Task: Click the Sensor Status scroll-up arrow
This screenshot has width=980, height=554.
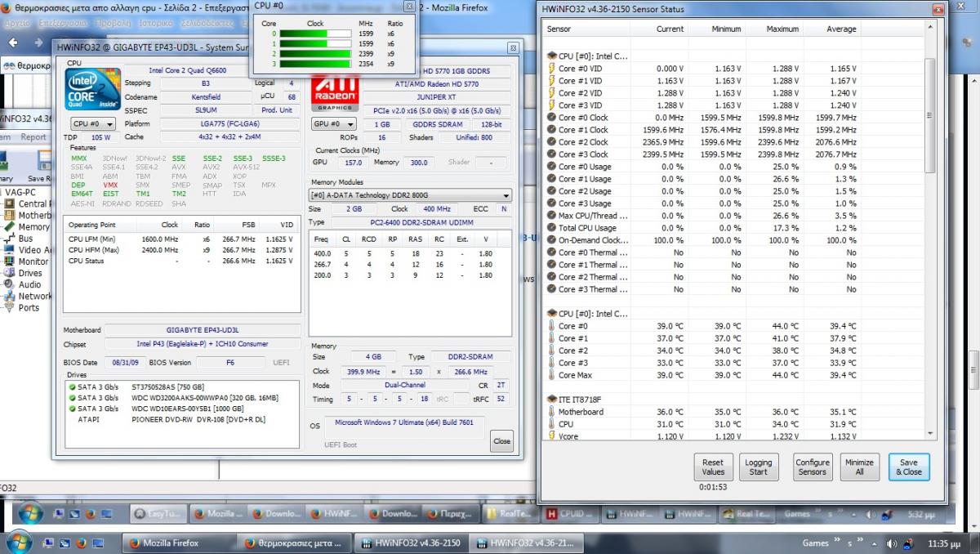Action: click(929, 29)
